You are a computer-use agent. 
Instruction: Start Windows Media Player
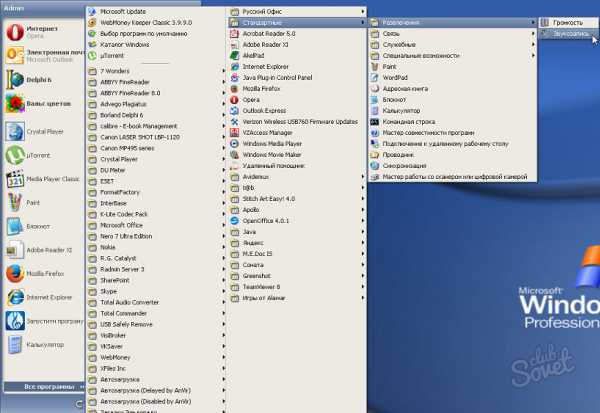click(x=297, y=144)
